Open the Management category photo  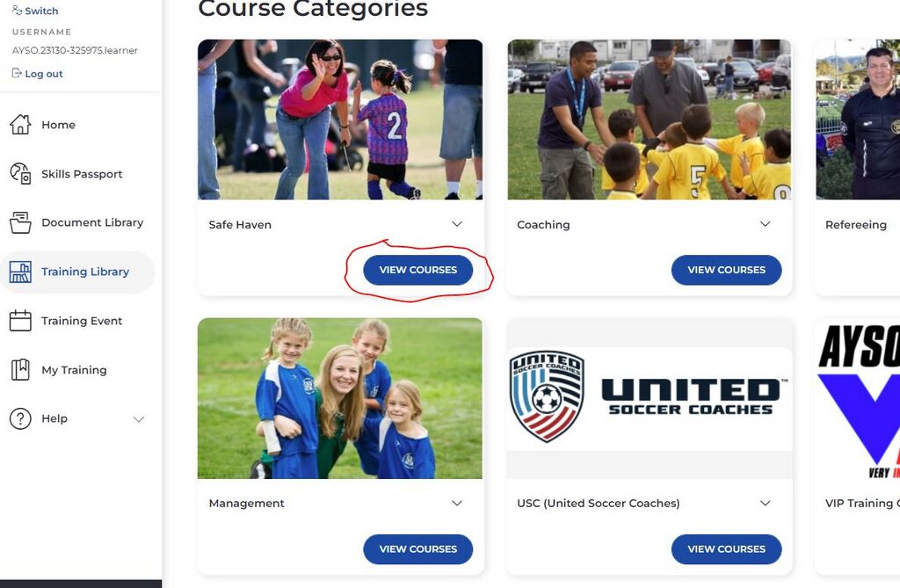point(340,398)
